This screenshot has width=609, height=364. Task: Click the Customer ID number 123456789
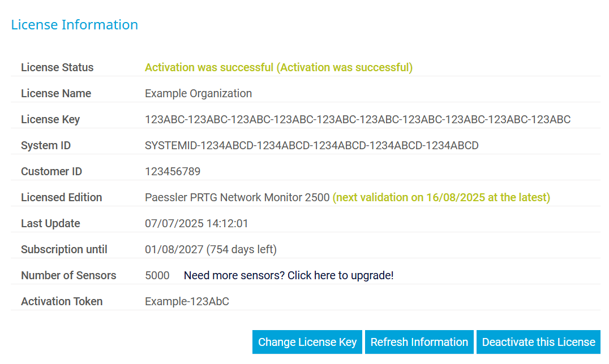pos(173,171)
